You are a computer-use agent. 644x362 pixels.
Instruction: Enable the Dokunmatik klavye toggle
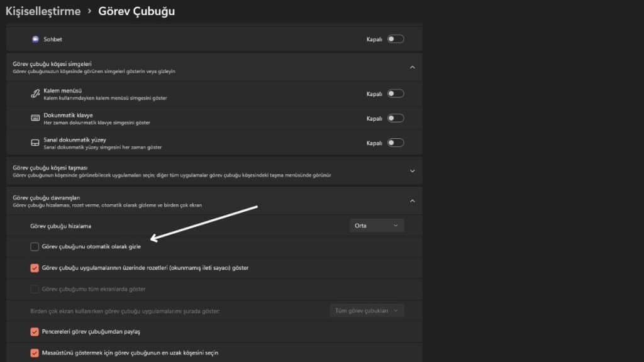click(x=396, y=118)
